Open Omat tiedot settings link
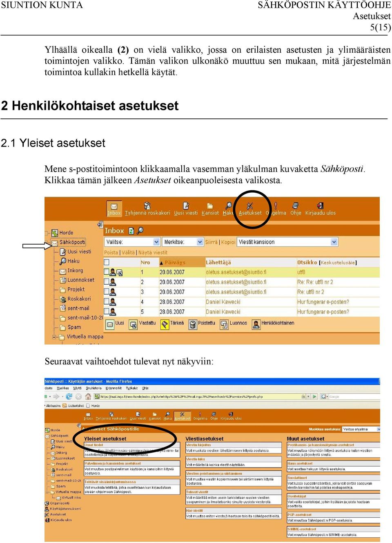 pos(94,445)
